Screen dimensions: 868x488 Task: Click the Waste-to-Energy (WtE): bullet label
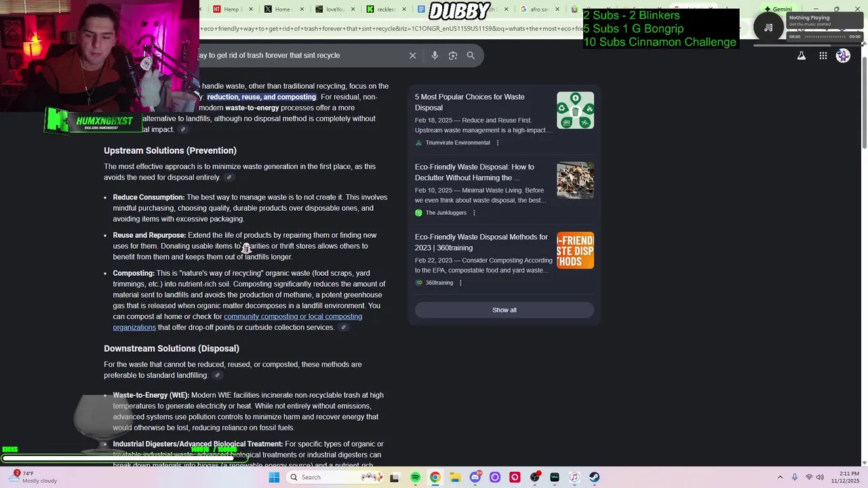151,395
